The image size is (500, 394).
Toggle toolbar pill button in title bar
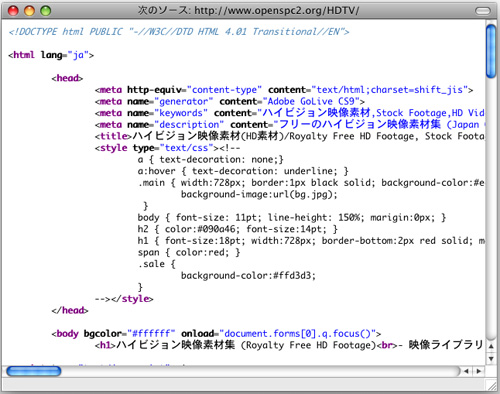click(483, 11)
